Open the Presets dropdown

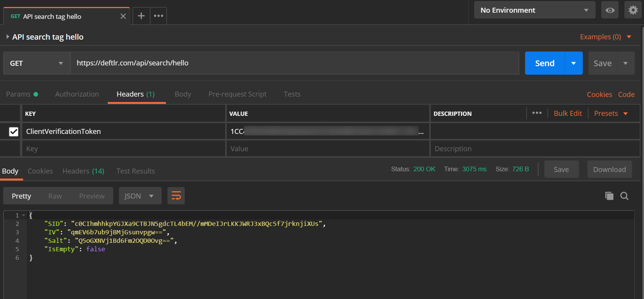pyautogui.click(x=611, y=114)
